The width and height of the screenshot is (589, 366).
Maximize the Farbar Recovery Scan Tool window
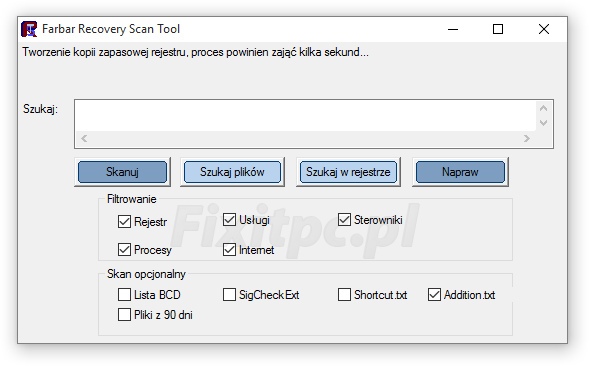click(x=498, y=29)
